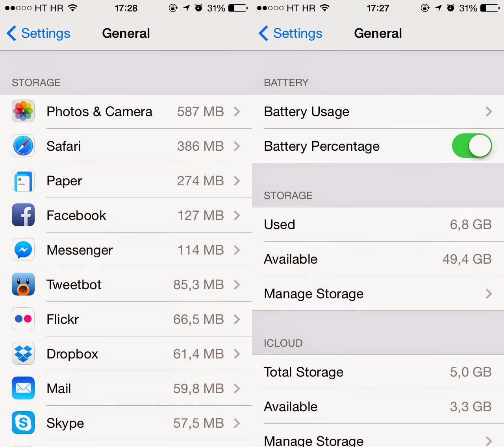Open Battery Usage chevron
Viewport: 504px width, 447px height.
[x=489, y=112]
